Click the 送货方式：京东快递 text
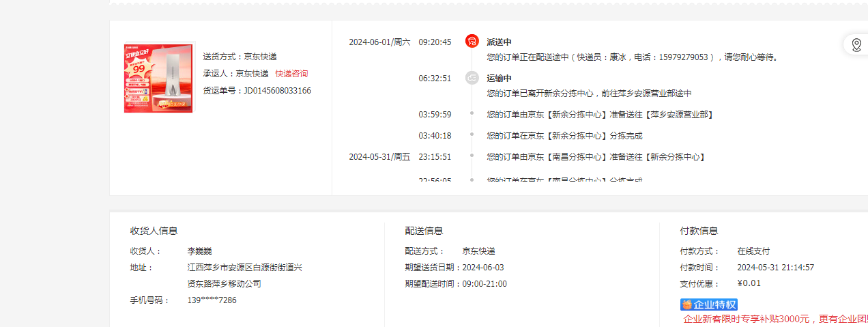Viewport: 868px width, 327px height. click(x=240, y=57)
